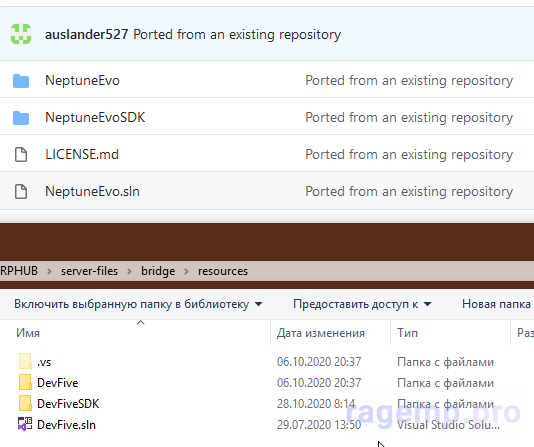
Task: Select the DevFive.sln Visual Studio icon
Action: [25, 424]
